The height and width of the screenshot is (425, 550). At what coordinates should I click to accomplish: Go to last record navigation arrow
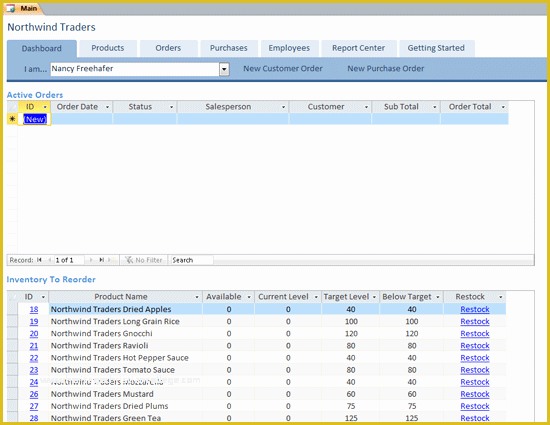coord(101,260)
